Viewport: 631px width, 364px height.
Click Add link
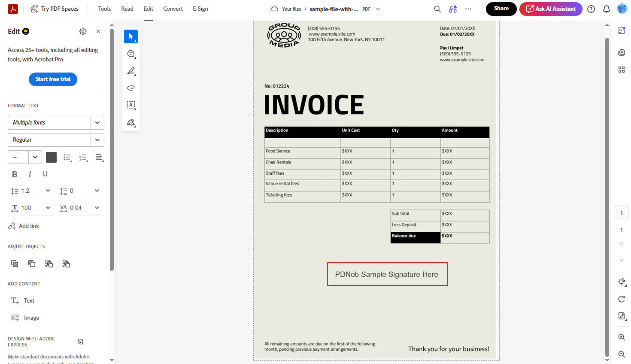[x=24, y=226]
